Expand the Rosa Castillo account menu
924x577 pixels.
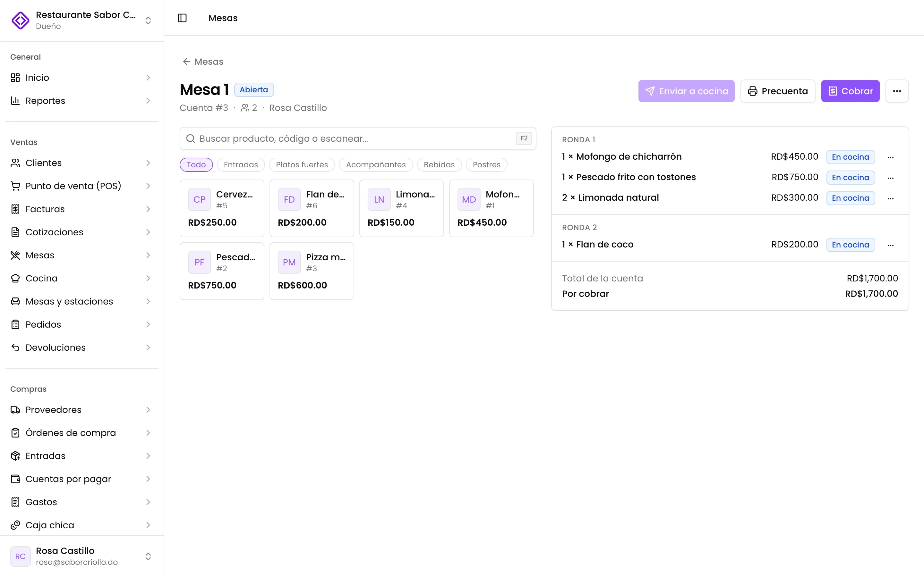coord(82,556)
